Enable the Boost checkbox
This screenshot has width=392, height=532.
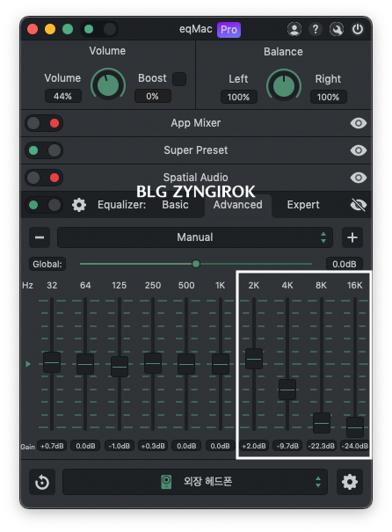pos(179,79)
